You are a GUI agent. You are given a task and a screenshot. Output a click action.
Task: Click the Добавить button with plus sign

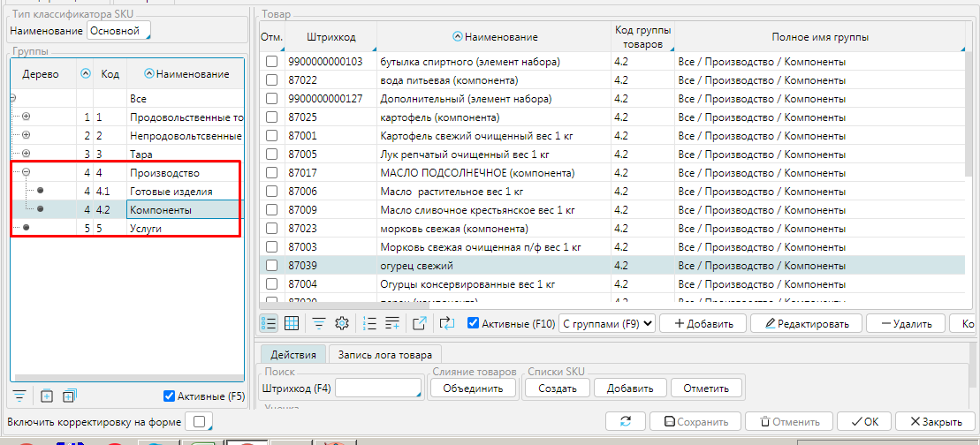coord(703,324)
